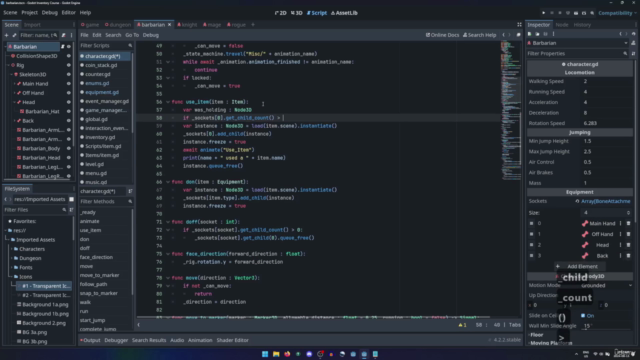640x360 pixels.
Task: Run the project with play button
Action: (x=544, y=13)
